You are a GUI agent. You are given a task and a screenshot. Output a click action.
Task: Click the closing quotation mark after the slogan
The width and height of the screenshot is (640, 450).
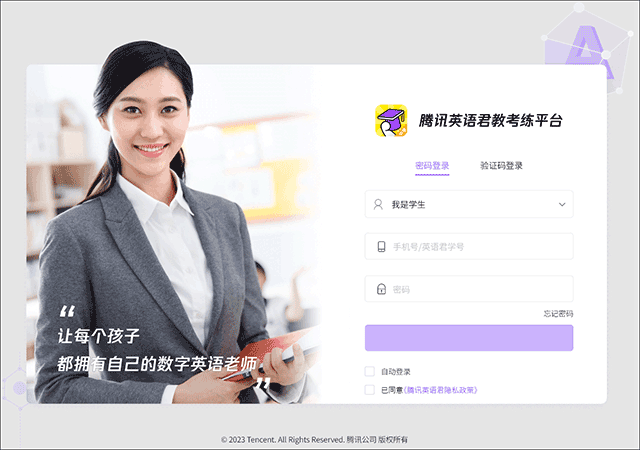(263, 383)
